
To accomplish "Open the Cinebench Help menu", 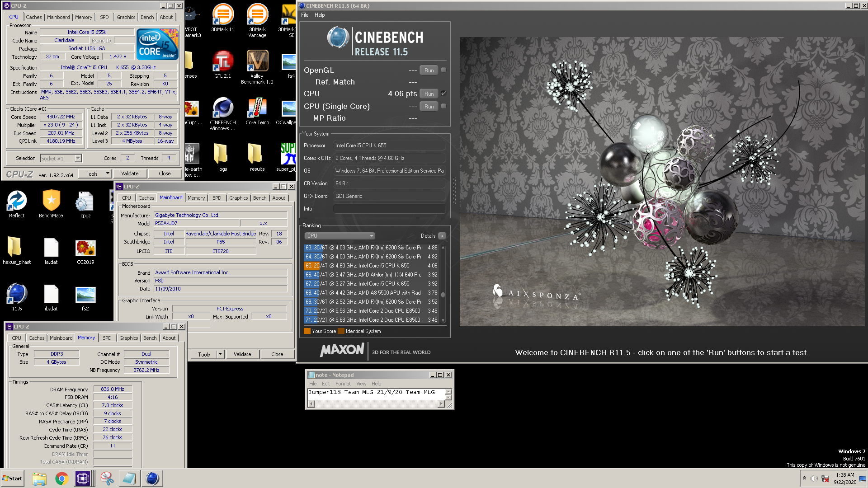I will pyautogui.click(x=320, y=15).
